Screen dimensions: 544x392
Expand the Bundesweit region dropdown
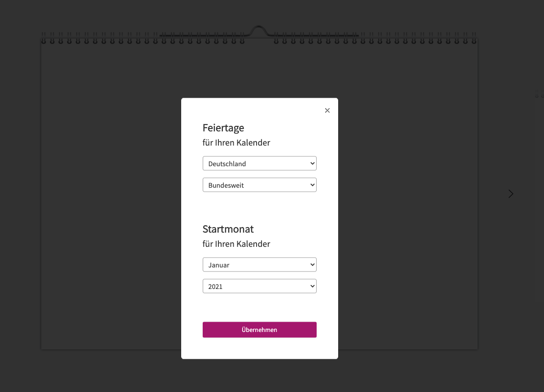pos(259,185)
